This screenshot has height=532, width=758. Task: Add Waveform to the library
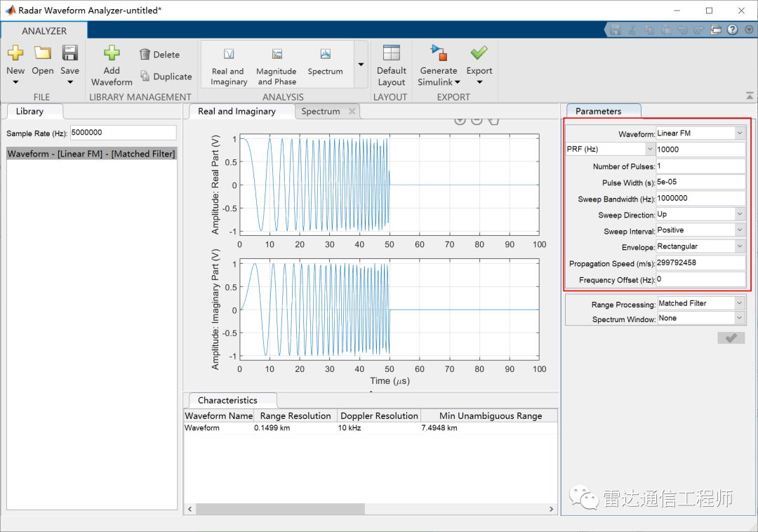click(112, 54)
